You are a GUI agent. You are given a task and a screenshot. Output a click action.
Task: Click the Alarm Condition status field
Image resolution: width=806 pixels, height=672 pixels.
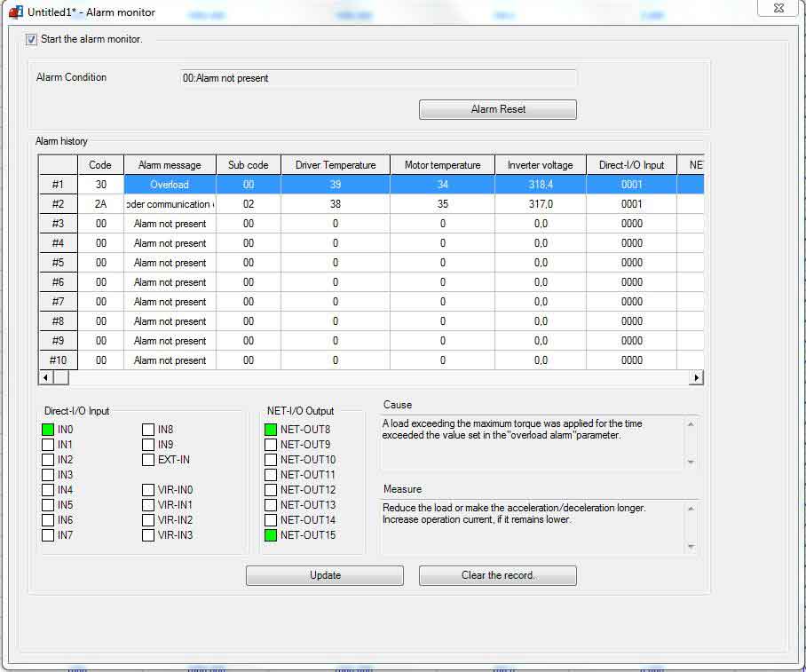(x=378, y=78)
